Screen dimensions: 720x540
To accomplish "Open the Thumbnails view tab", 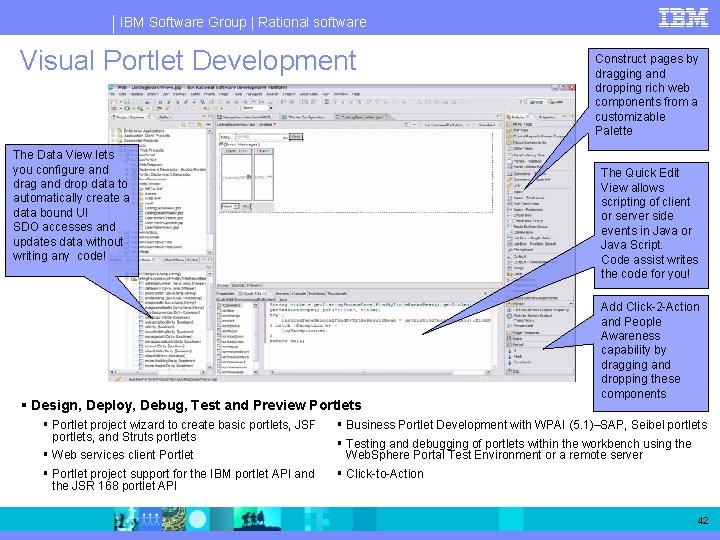I will pos(337,293).
